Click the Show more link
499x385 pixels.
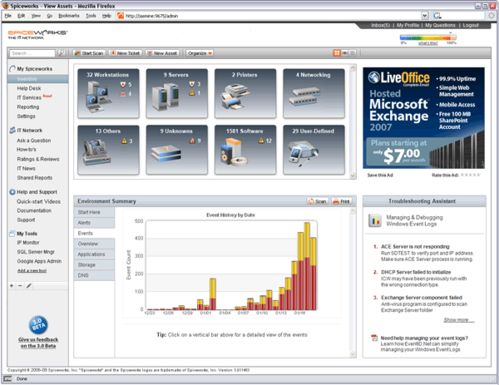click(x=458, y=320)
